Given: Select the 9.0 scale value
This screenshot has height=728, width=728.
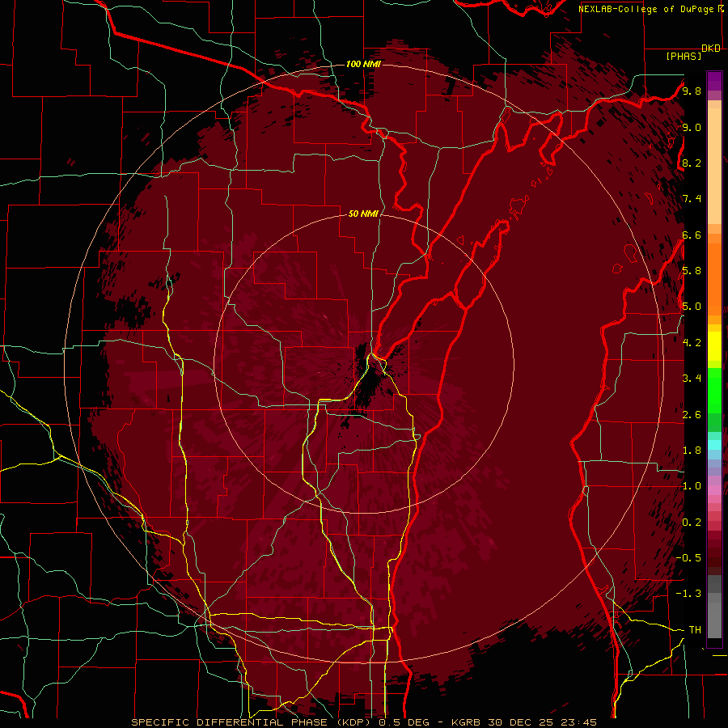Looking at the screenshot, I should pyautogui.click(x=692, y=127).
